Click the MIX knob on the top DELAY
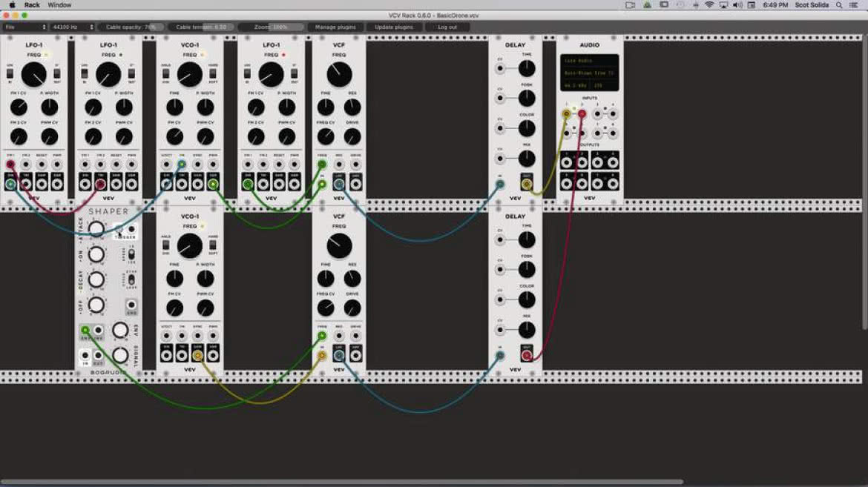This screenshot has height=487, width=868. point(527,159)
